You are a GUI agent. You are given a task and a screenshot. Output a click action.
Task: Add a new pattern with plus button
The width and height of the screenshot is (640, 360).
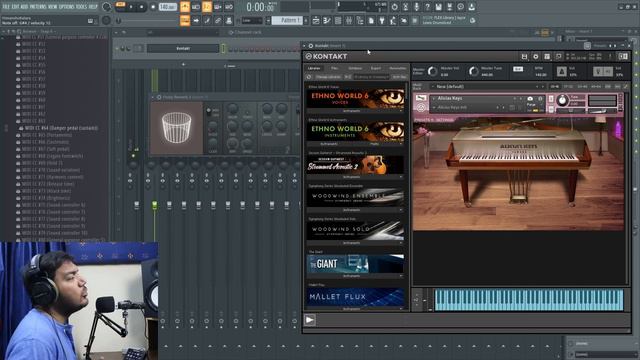click(x=306, y=20)
